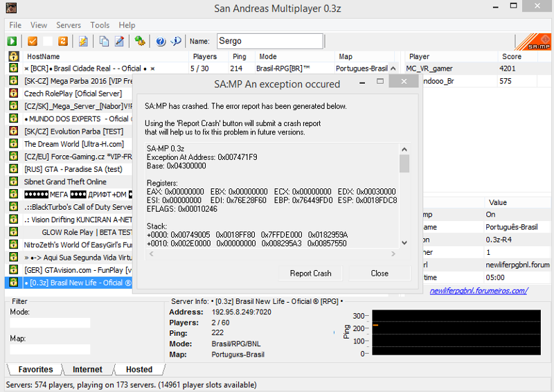Click the crash report horizontal scroll left arrow
The width and height of the screenshot is (554, 392).
click(151, 253)
